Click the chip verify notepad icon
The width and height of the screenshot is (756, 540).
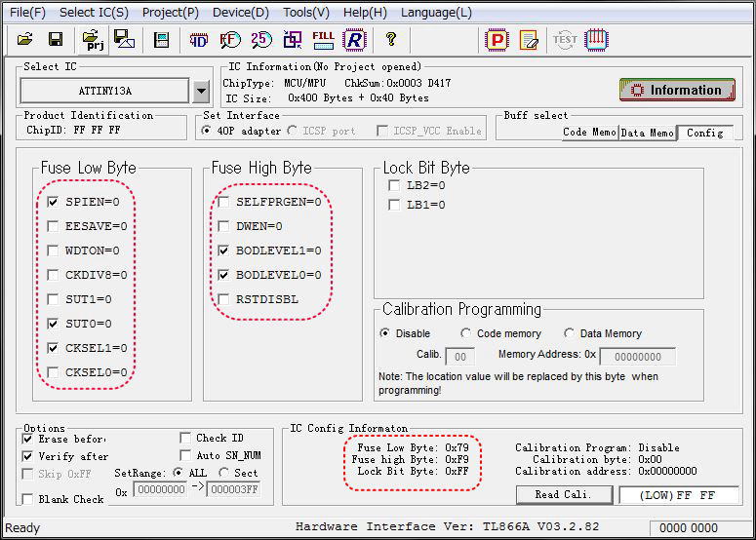pyautogui.click(x=529, y=40)
